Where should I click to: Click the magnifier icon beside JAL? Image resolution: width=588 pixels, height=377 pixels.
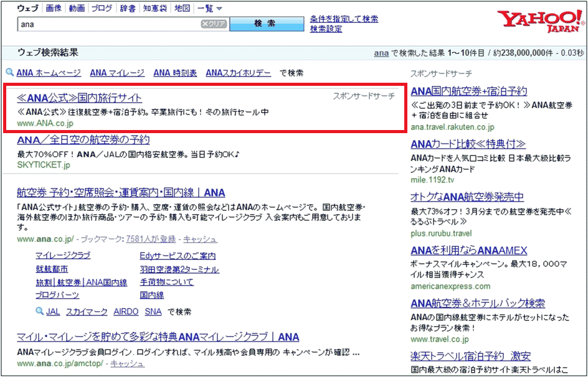pos(40,312)
